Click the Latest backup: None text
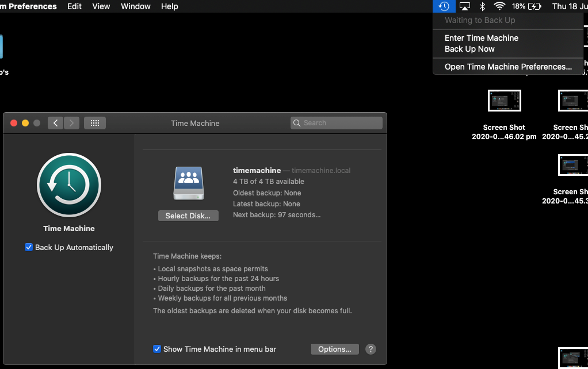The width and height of the screenshot is (588, 369). [266, 204]
